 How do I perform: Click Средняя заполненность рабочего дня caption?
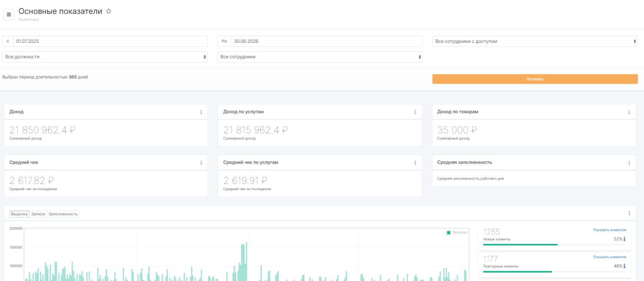click(470, 179)
